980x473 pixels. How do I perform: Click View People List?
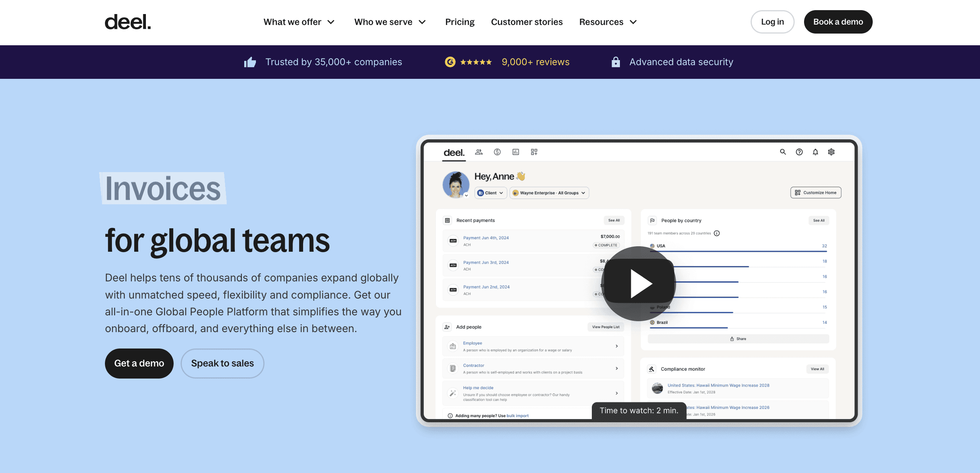point(605,327)
